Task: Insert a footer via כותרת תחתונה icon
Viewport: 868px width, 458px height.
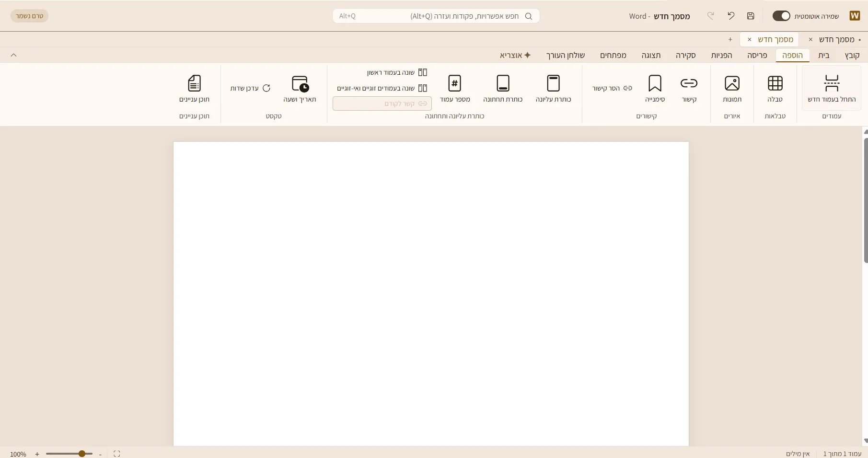Action: tap(503, 83)
